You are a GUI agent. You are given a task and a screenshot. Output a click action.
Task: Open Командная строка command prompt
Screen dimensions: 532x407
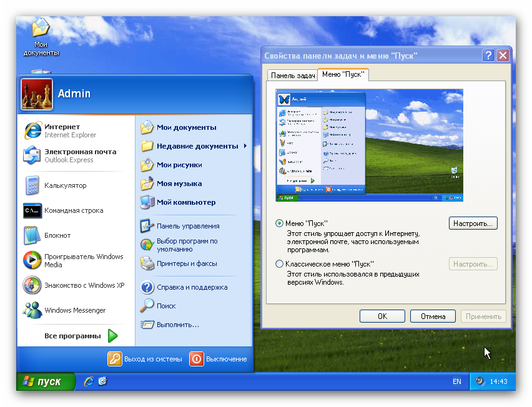pyautogui.click(x=32, y=210)
